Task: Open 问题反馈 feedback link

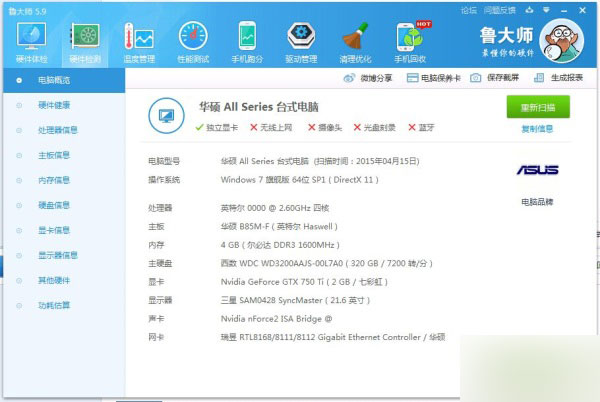Action: click(499, 10)
